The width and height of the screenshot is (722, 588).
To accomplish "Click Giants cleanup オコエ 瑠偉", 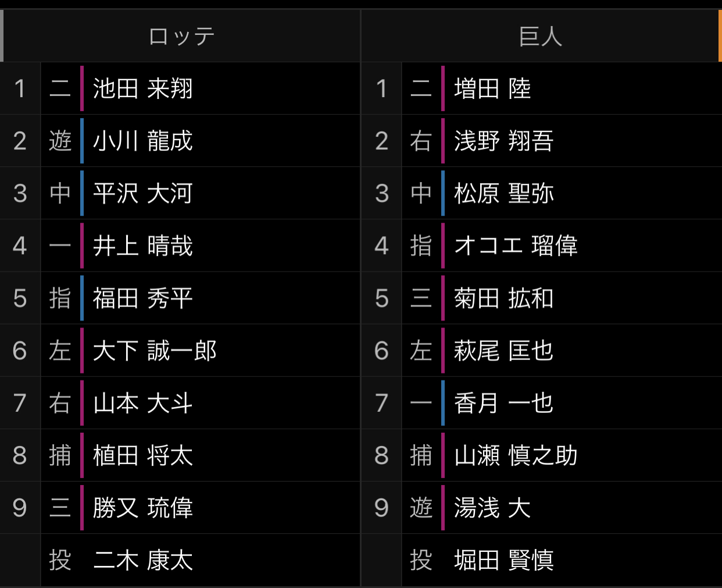I will click(x=516, y=246).
